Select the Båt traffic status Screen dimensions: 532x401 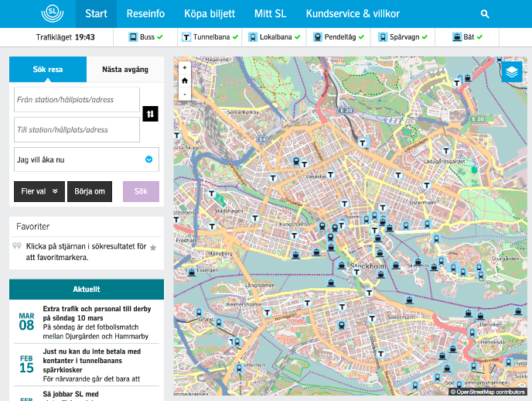458,37
